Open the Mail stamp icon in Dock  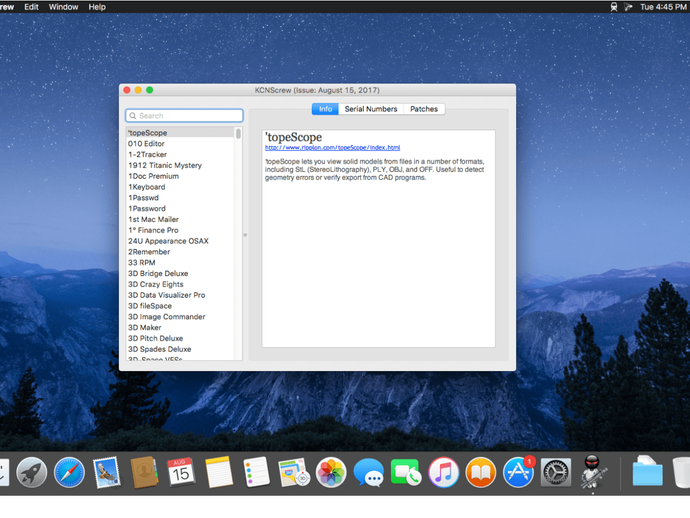click(106, 473)
